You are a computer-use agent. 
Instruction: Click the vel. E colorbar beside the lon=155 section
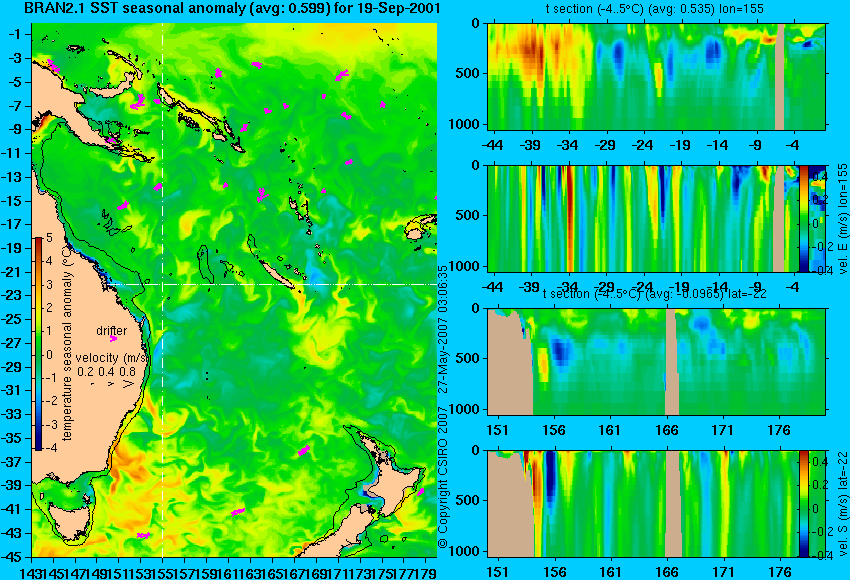click(803, 219)
